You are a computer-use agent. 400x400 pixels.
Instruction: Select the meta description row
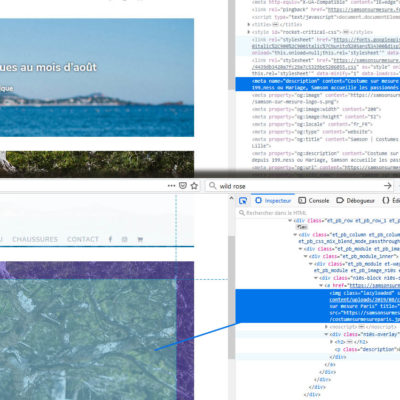(x=318, y=84)
